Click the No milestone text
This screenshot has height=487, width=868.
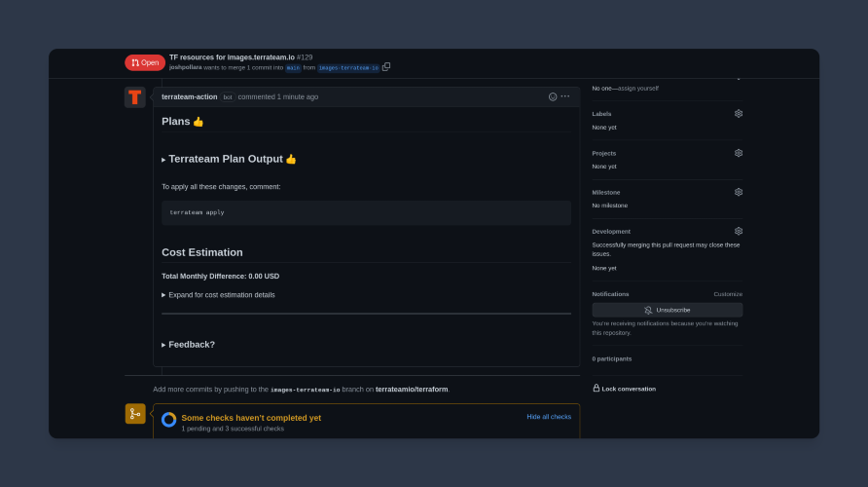click(609, 206)
